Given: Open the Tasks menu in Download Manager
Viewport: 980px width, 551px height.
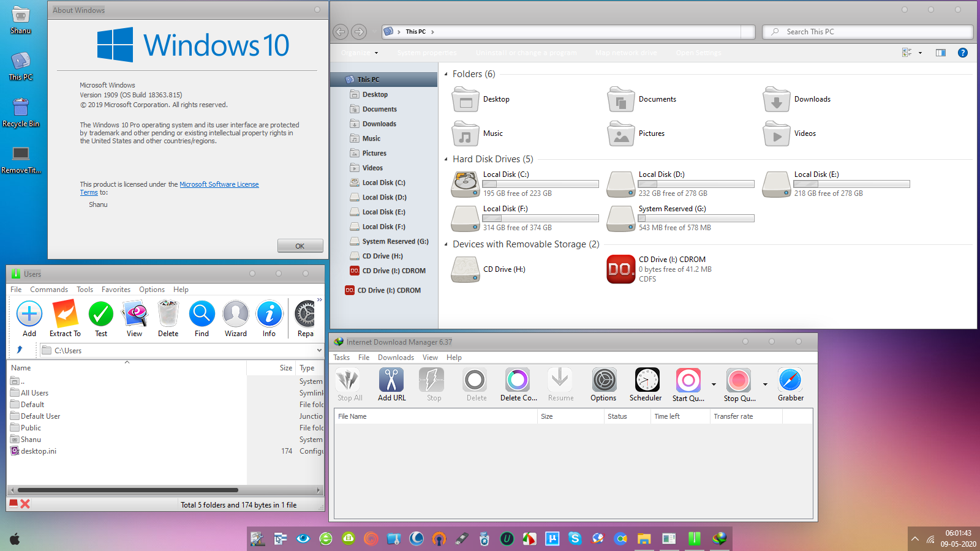Looking at the screenshot, I should click(x=341, y=358).
